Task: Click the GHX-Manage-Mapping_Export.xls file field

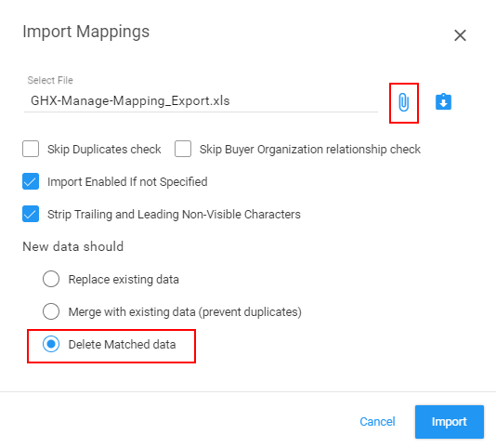Action: click(201, 101)
